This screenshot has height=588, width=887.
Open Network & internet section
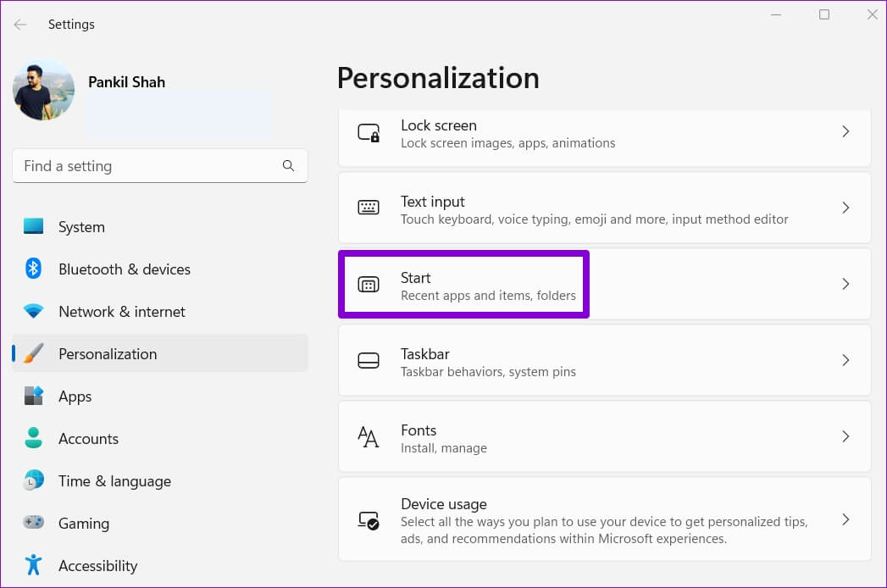click(x=160, y=311)
